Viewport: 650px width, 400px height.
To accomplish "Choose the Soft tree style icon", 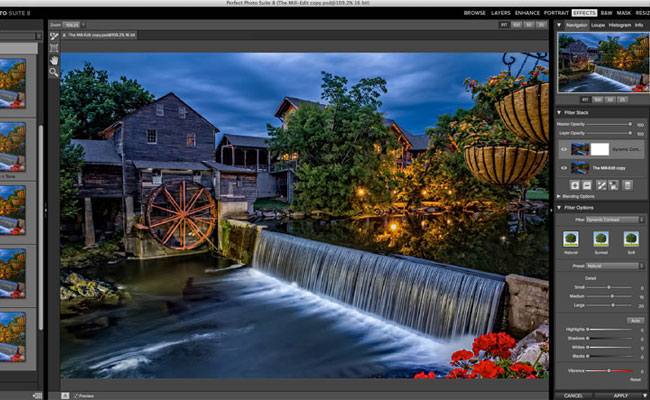I will [631, 239].
